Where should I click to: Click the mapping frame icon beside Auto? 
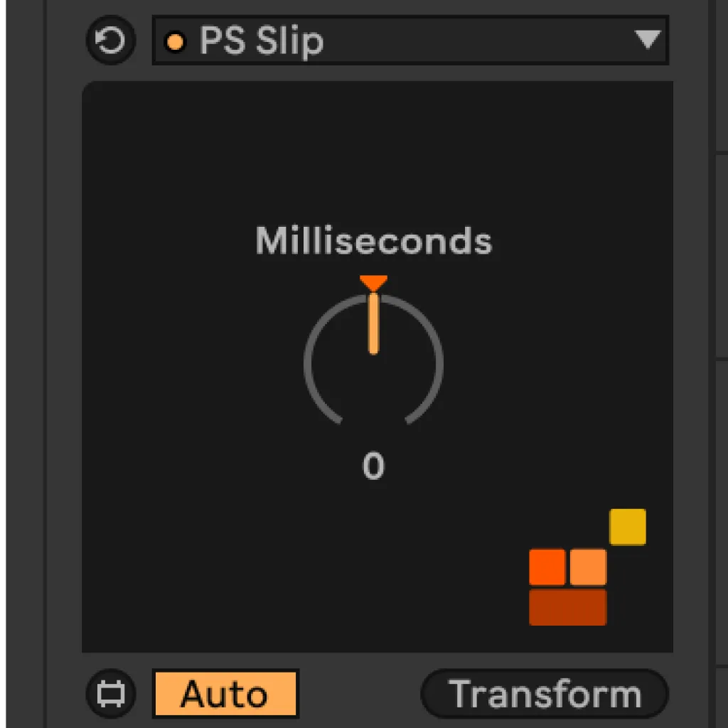[x=110, y=695]
